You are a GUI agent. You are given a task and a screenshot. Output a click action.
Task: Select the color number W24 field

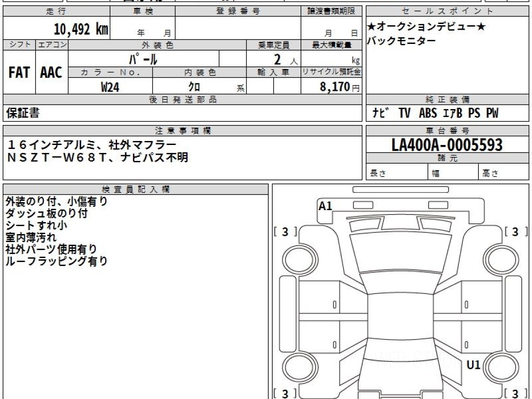pyautogui.click(x=110, y=87)
